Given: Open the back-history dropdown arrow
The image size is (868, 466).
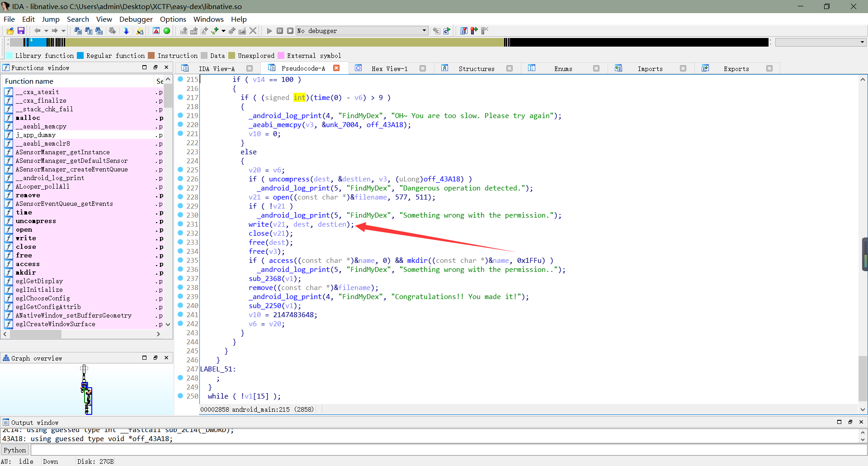Looking at the screenshot, I should [46, 31].
